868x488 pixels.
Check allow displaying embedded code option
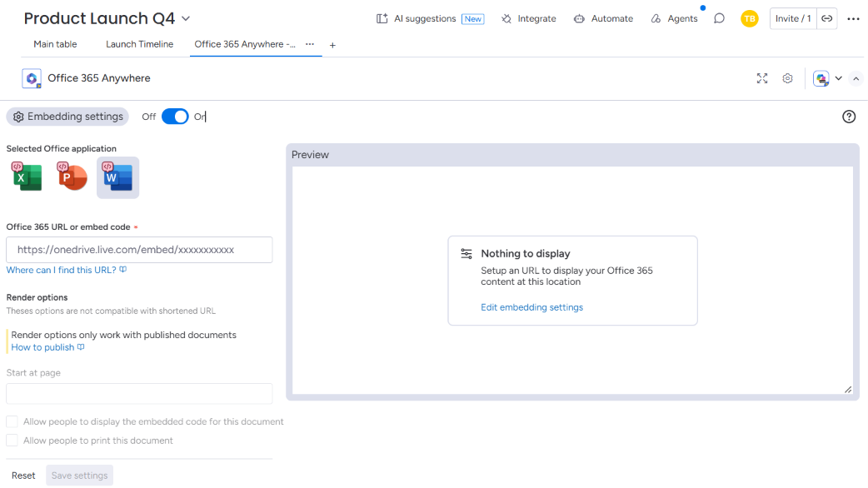coord(12,421)
